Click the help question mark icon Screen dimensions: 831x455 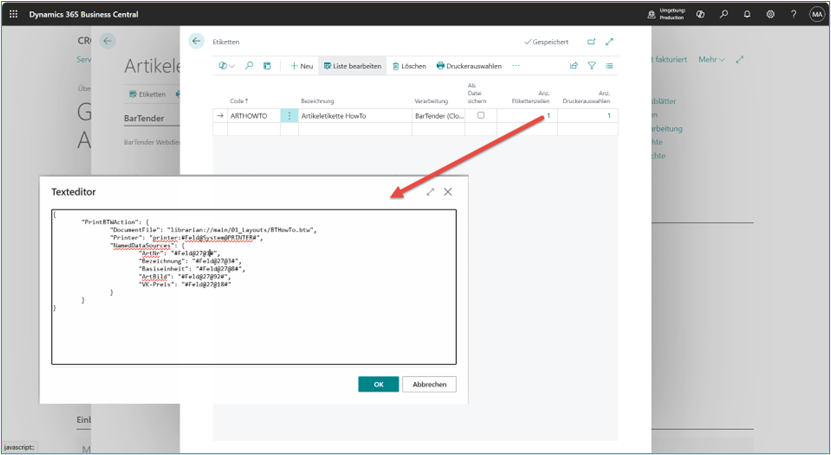point(794,15)
